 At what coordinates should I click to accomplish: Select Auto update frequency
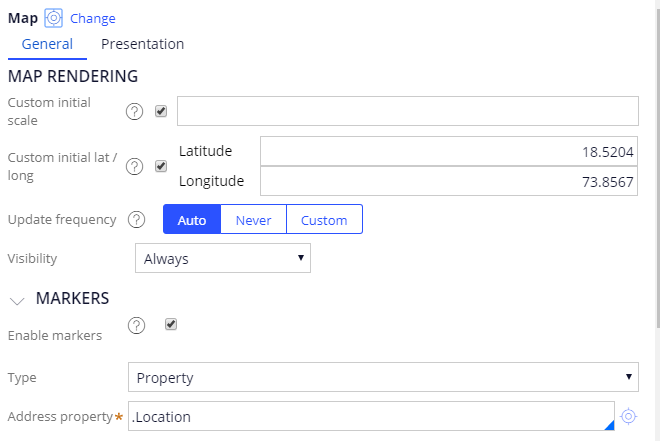click(192, 219)
